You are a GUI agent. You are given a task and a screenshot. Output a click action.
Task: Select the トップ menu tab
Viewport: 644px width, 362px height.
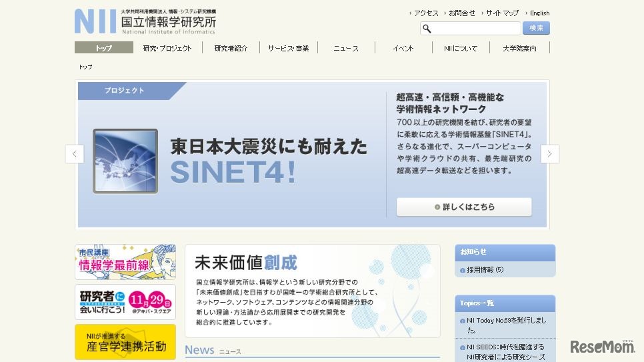tap(104, 47)
